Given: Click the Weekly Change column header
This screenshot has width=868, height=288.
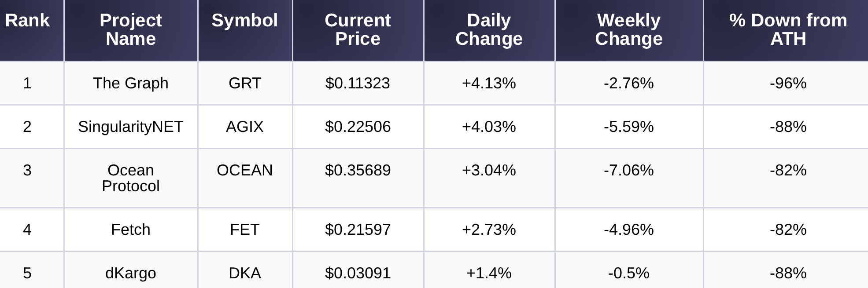Looking at the screenshot, I should (x=629, y=29).
